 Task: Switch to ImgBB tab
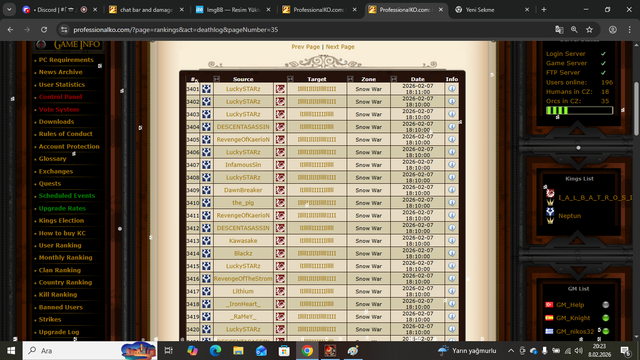tap(233, 9)
